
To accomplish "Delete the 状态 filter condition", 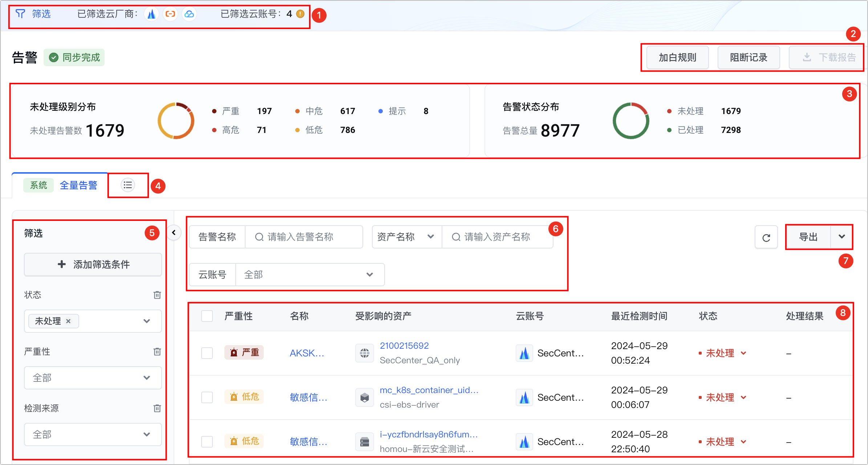I will coord(157,295).
